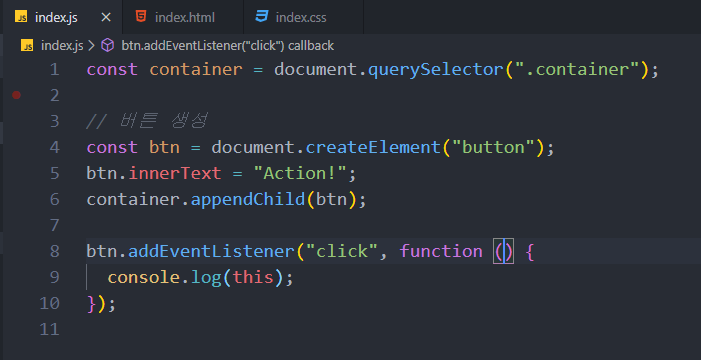
Task: Click the purple cube symbol icon in the breadcrumb
Action: click(x=107, y=45)
